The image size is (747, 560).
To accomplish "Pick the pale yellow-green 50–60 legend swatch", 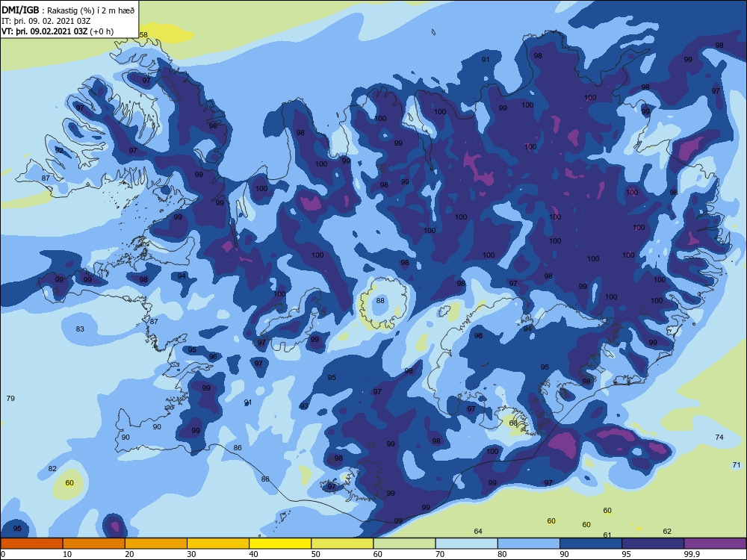I will (x=342, y=544).
